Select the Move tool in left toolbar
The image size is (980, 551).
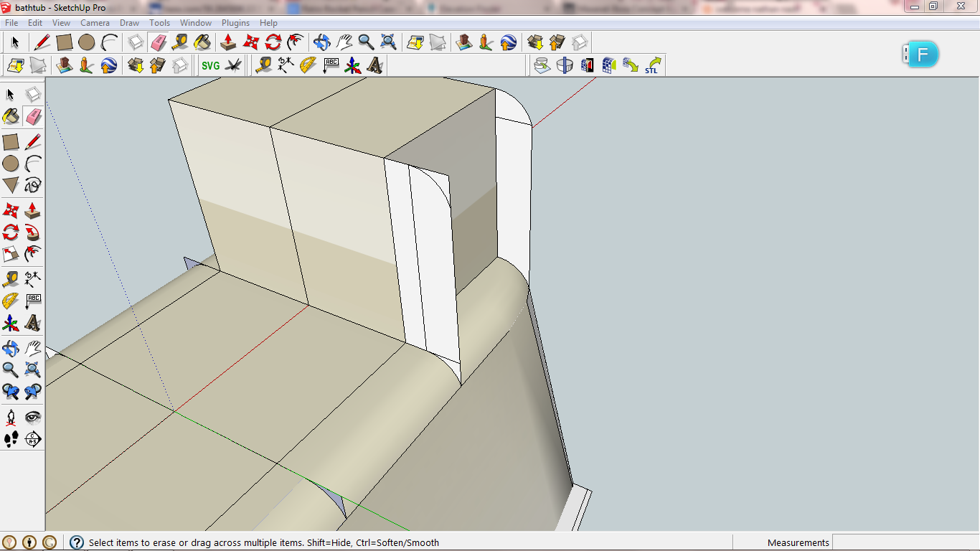click(x=11, y=211)
